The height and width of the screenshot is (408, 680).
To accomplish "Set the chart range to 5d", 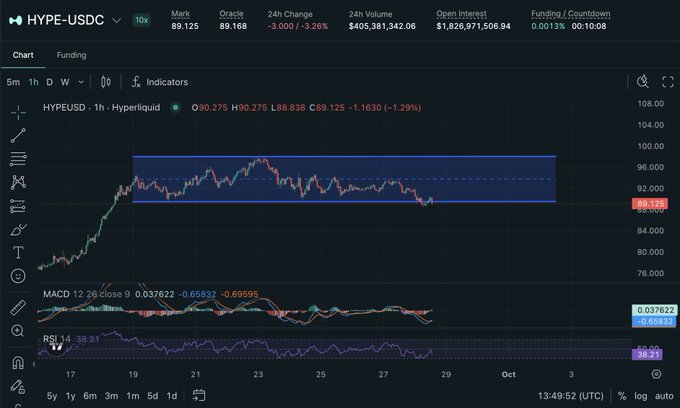I will [153, 396].
